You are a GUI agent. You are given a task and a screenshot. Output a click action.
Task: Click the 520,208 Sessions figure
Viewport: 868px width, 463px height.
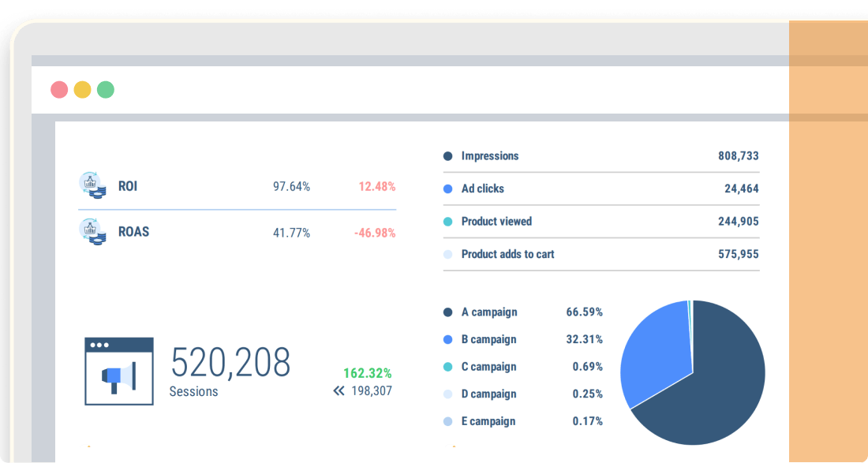(x=230, y=363)
